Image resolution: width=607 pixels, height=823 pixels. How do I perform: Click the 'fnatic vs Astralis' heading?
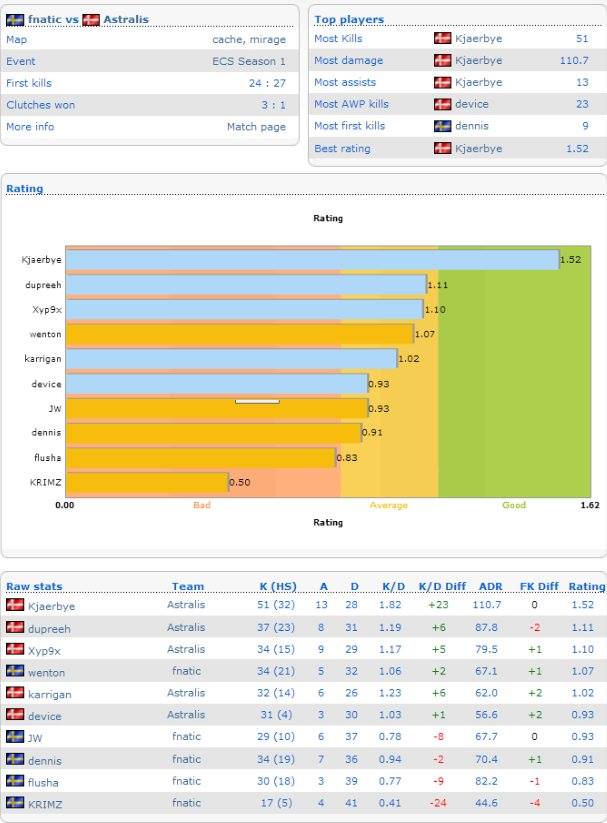coord(77,19)
